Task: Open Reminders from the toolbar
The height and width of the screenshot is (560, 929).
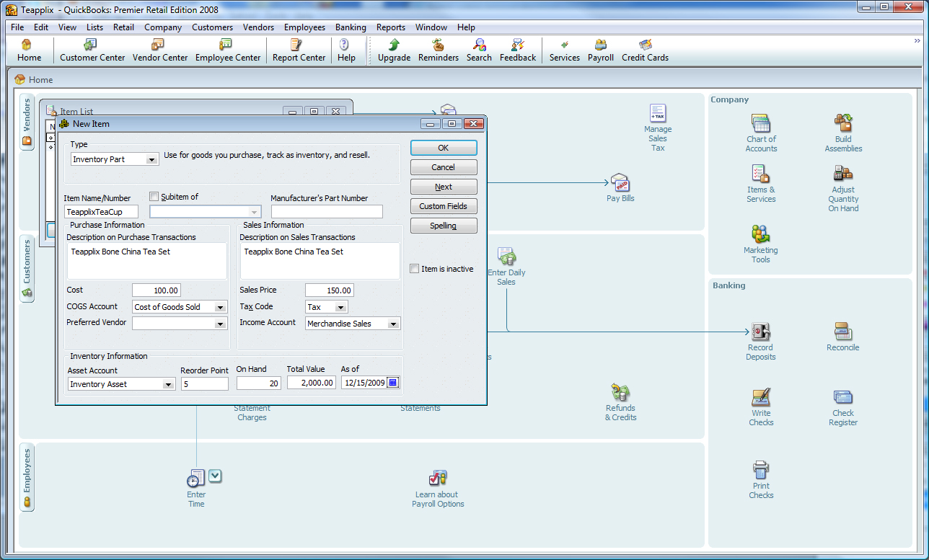Action: 439,50
